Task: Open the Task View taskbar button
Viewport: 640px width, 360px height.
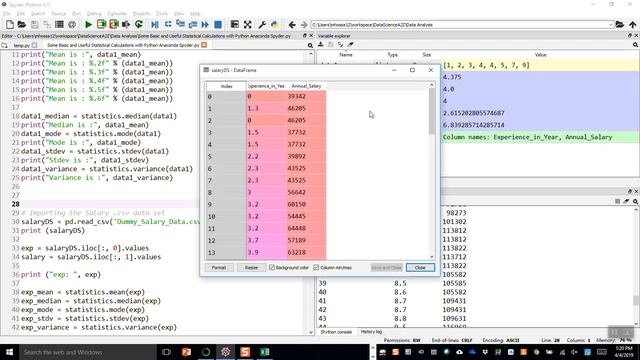Action: [166, 352]
